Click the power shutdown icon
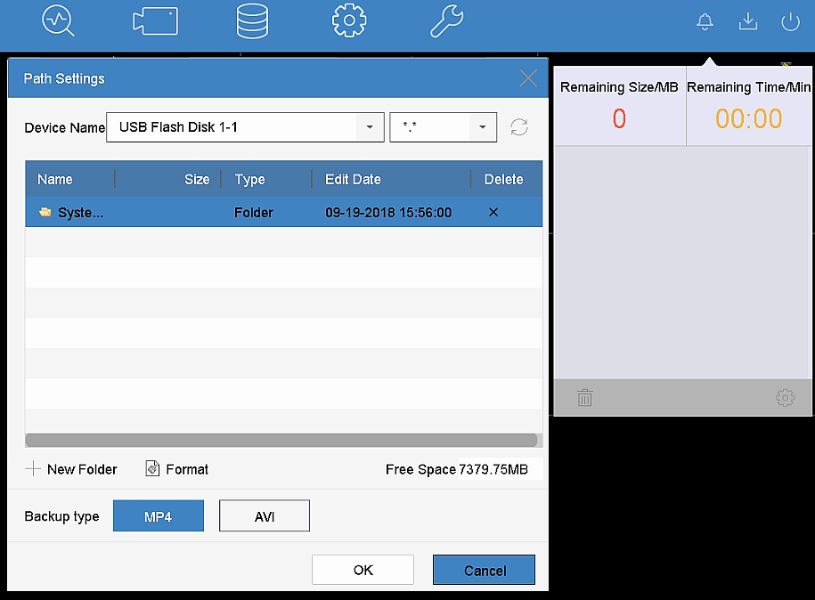Screen dimensions: 815x600 pyautogui.click(x=790, y=22)
